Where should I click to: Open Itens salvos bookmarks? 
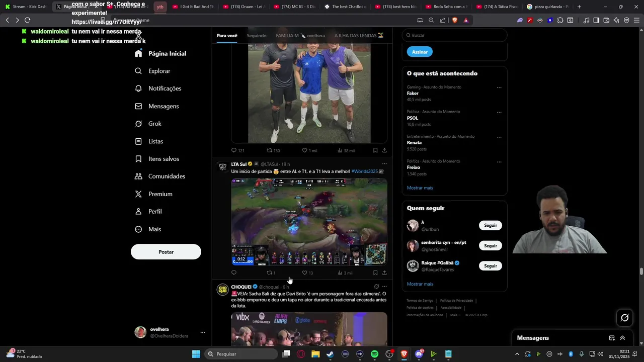point(157,159)
